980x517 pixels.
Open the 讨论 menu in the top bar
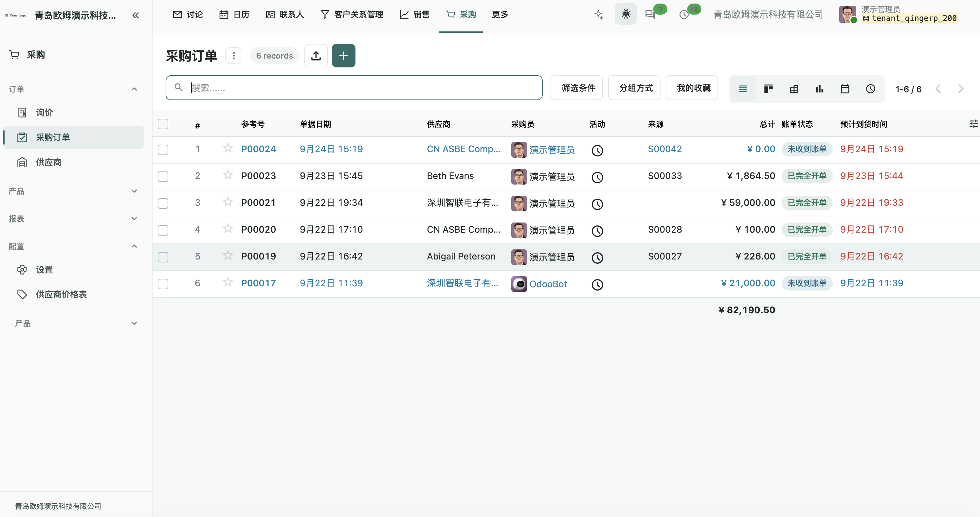(x=188, y=14)
